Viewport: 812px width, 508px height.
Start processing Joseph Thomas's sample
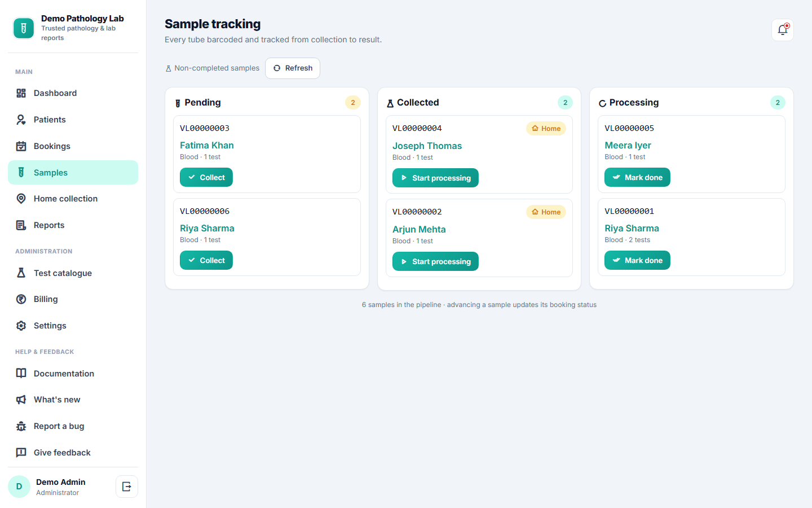(435, 178)
